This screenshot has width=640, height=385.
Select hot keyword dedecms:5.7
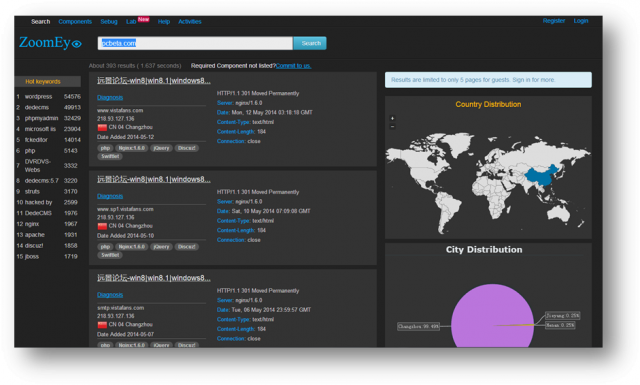click(x=42, y=181)
